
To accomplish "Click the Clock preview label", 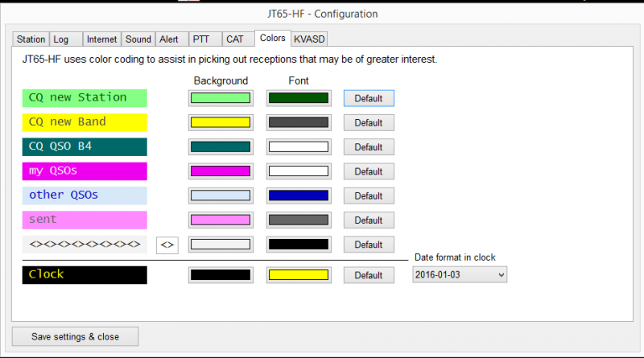I will click(85, 274).
